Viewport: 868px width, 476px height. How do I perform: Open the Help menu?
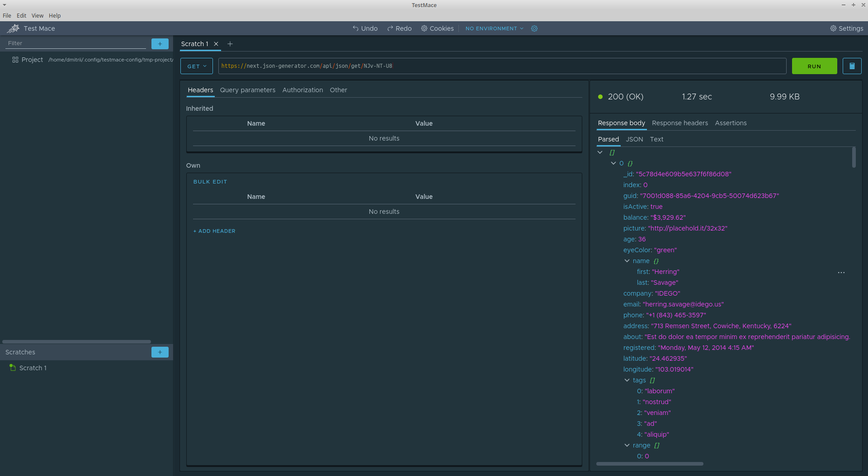pos(55,15)
